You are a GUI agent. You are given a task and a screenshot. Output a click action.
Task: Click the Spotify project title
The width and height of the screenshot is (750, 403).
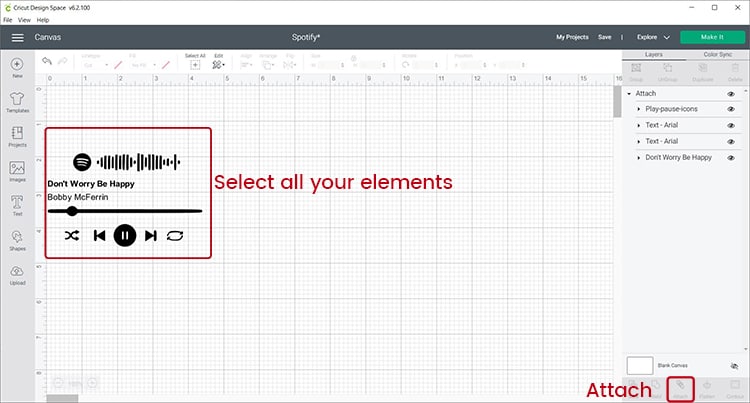pyautogui.click(x=306, y=37)
